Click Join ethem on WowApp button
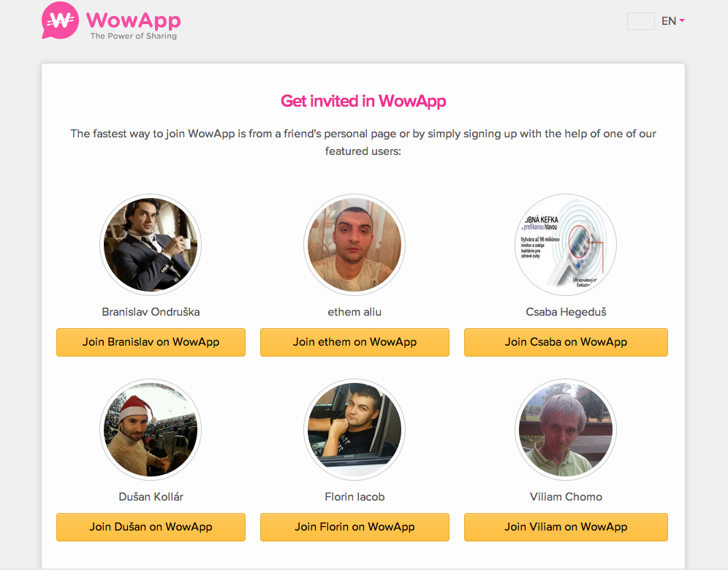728x570 pixels. point(354,342)
